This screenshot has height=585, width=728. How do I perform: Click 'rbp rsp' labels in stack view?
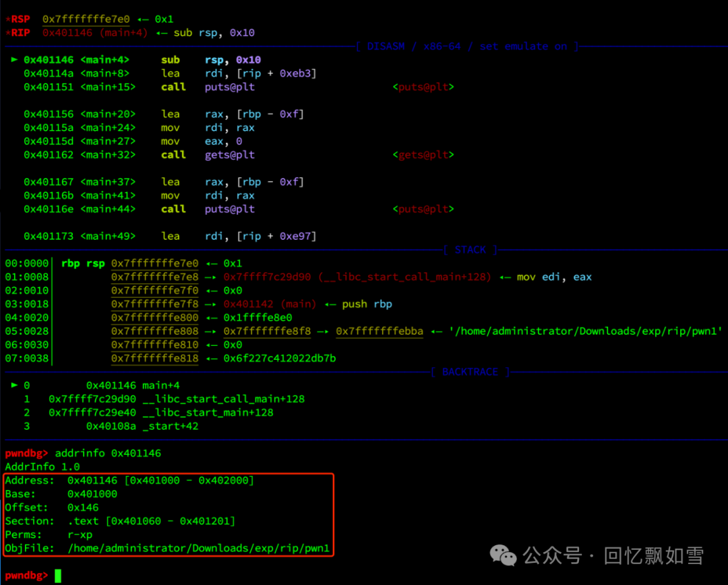pyautogui.click(x=83, y=264)
